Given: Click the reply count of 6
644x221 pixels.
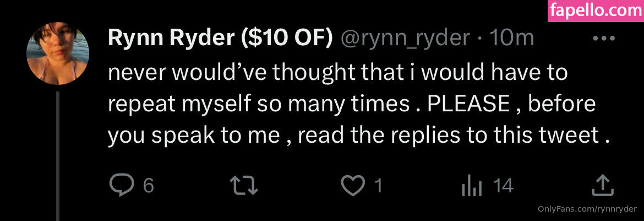Looking at the screenshot, I should point(148,186).
